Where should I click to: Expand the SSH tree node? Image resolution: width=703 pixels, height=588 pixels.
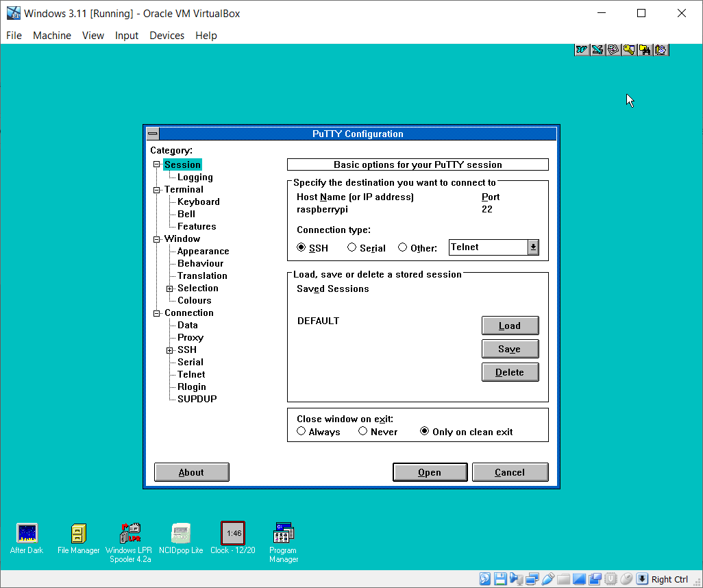pyautogui.click(x=169, y=350)
